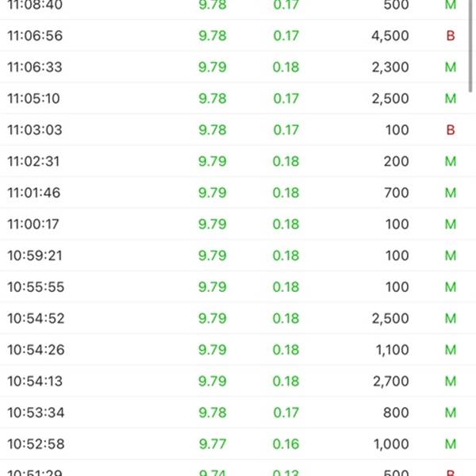Click the M marker on 10:54:13 row
Viewport: 476px width, 476px height.
coord(451,381)
